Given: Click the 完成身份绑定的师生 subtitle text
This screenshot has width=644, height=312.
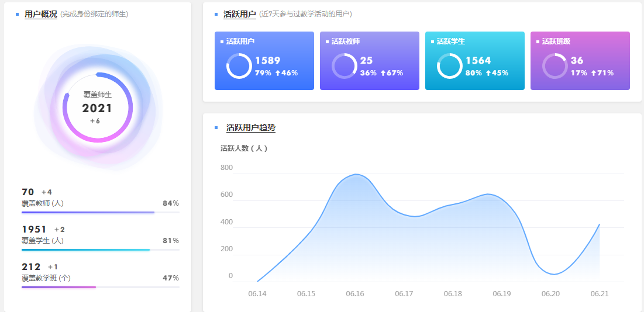Looking at the screenshot, I should (94, 15).
